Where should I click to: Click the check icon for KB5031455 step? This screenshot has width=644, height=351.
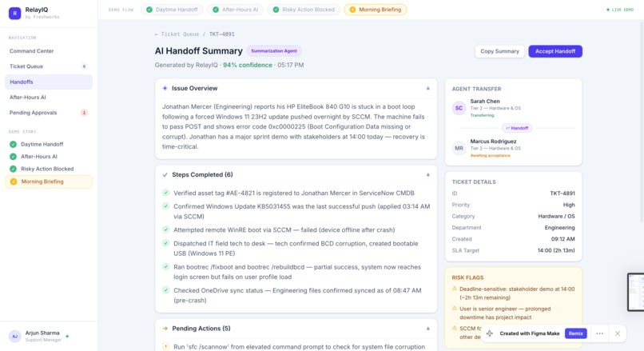(x=165, y=206)
